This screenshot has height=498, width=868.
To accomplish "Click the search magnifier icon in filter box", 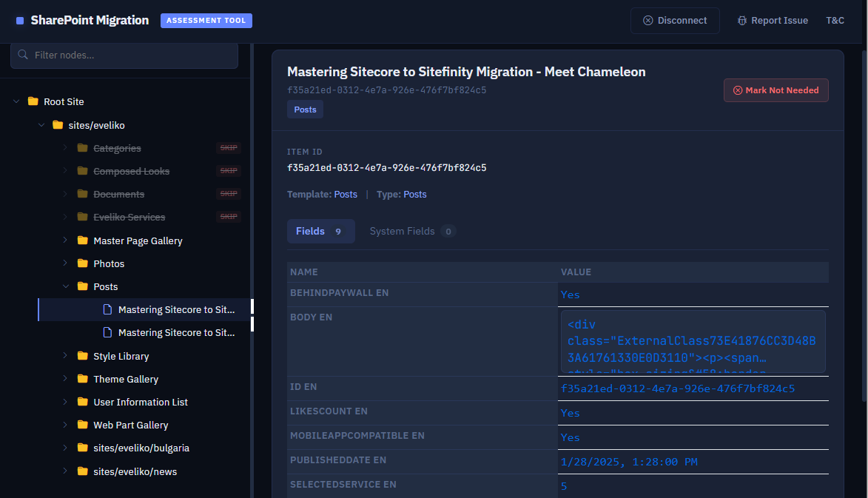I will coord(23,55).
